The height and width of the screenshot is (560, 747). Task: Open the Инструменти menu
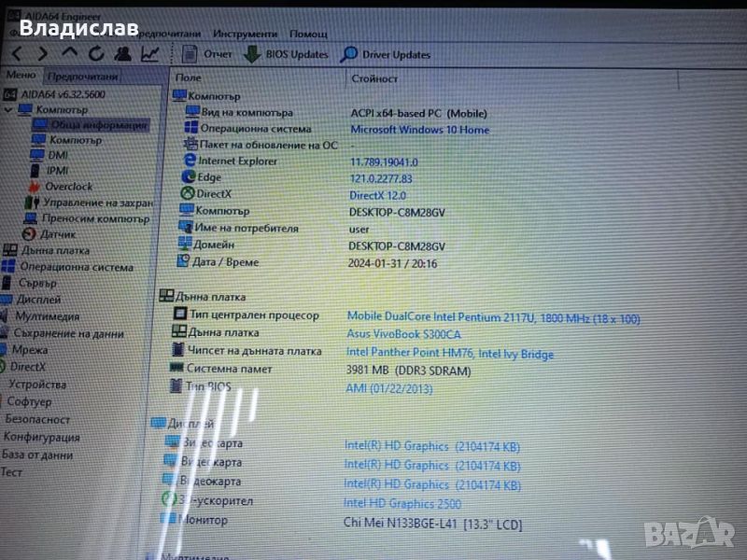tap(245, 34)
